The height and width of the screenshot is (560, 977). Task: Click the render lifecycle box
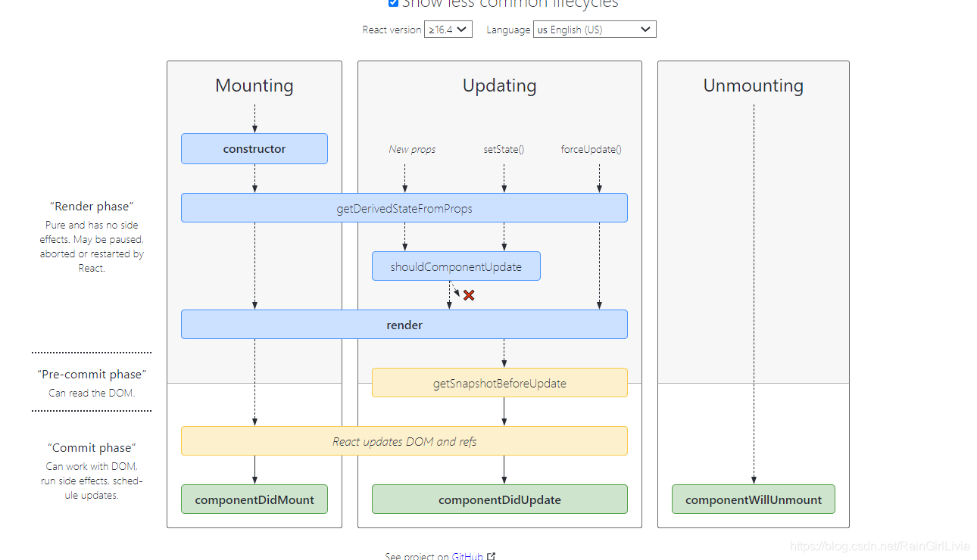404,325
